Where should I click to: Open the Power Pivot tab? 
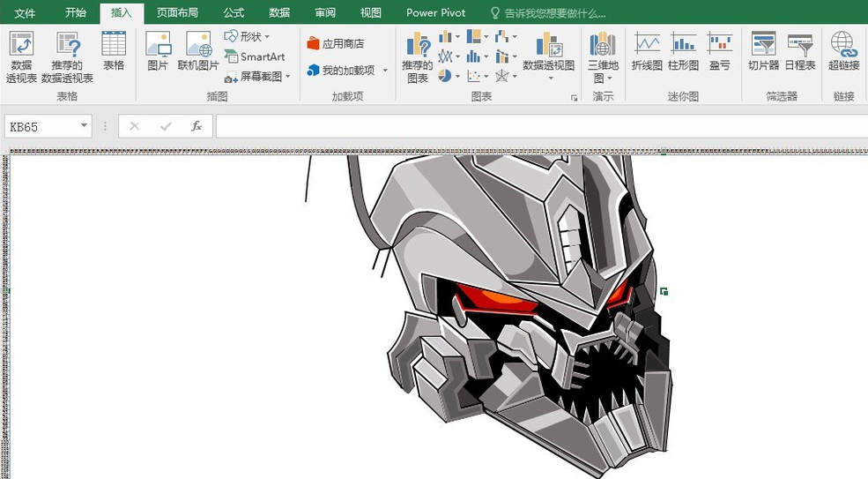pyautogui.click(x=435, y=13)
